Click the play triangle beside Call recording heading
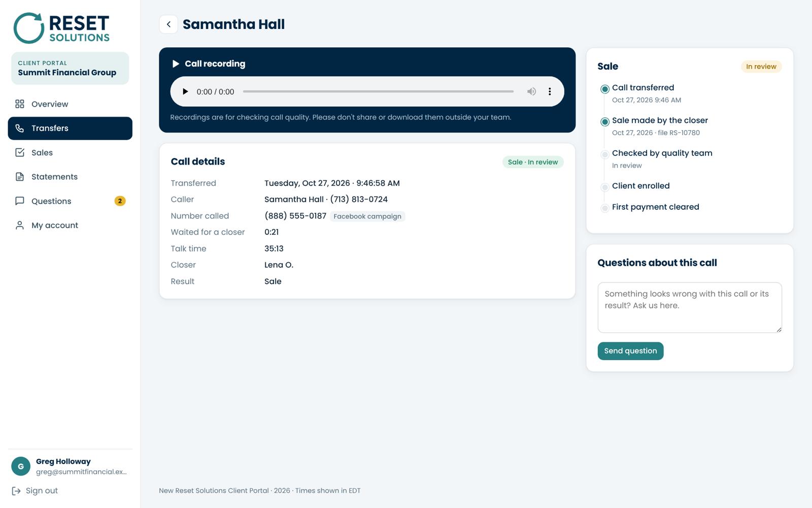 pos(176,63)
